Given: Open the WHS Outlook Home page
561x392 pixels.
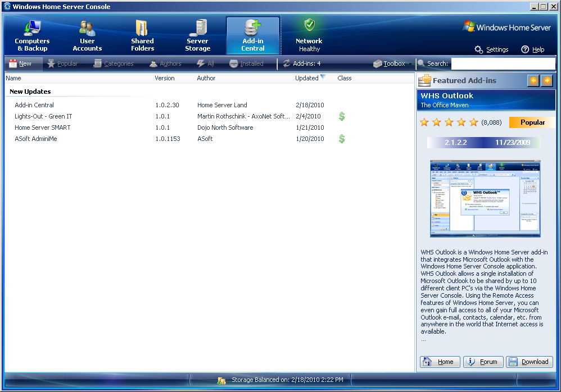Looking at the screenshot, I should point(440,362).
